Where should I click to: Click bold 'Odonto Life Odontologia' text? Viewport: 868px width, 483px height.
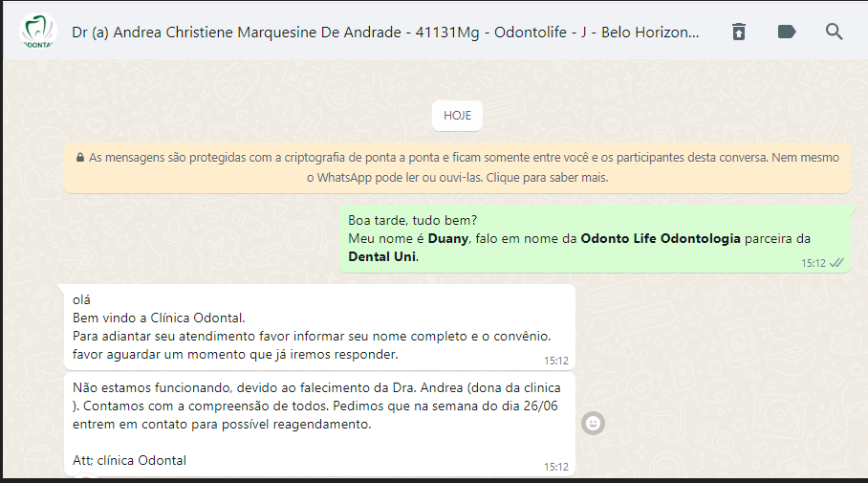coord(661,239)
